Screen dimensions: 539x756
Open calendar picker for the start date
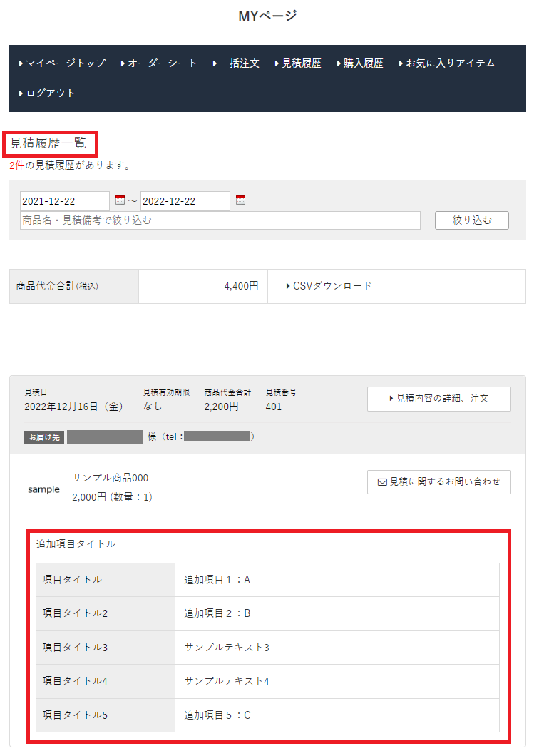point(120,200)
